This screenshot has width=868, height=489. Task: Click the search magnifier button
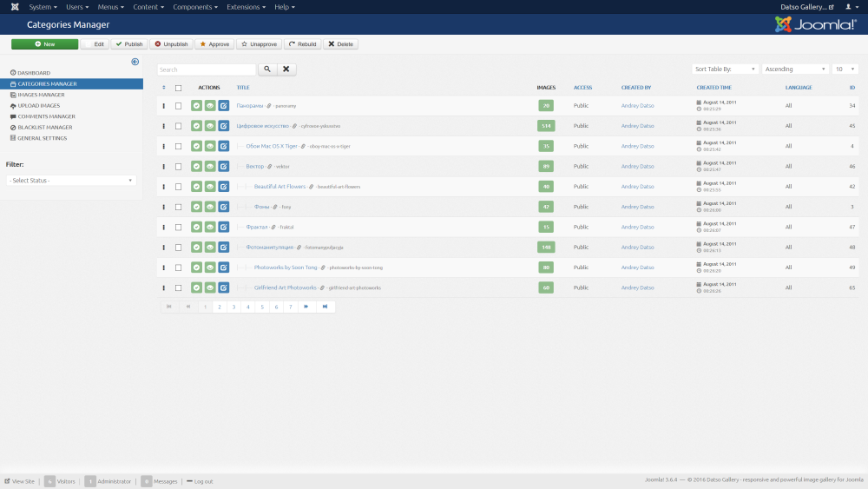coord(267,69)
